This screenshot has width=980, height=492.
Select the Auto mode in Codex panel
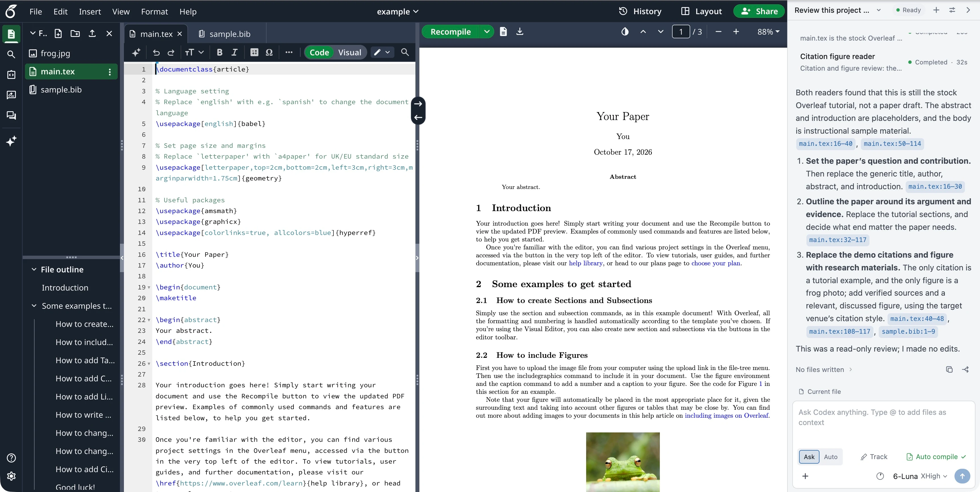[831, 457]
